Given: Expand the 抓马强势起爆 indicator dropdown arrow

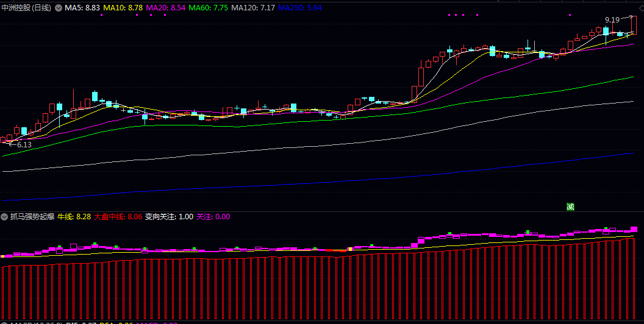Looking at the screenshot, I should coord(4,216).
